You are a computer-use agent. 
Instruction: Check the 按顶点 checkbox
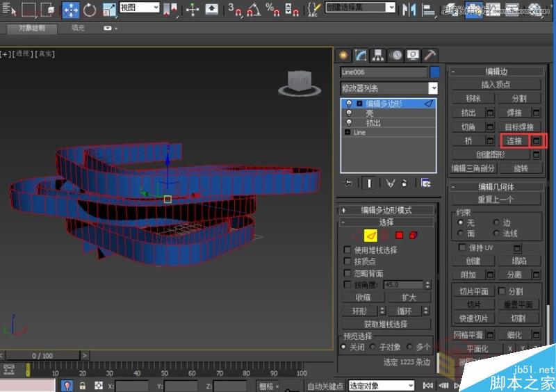coord(348,261)
